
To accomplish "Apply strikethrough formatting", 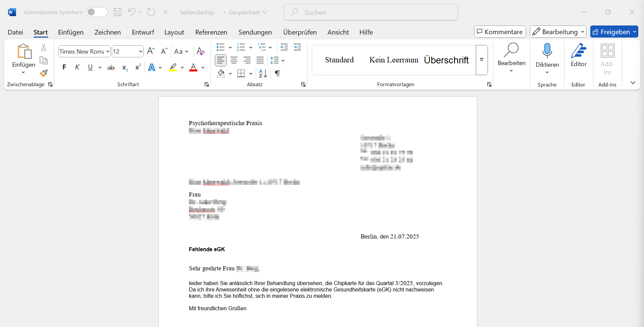I will [111, 67].
